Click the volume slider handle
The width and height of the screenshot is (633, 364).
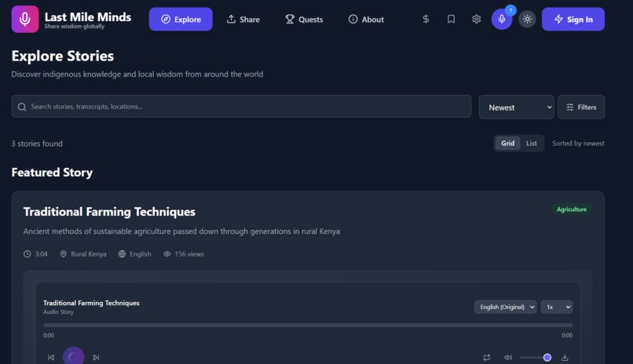click(x=547, y=357)
